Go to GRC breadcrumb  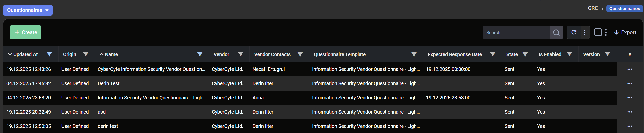coord(593,8)
